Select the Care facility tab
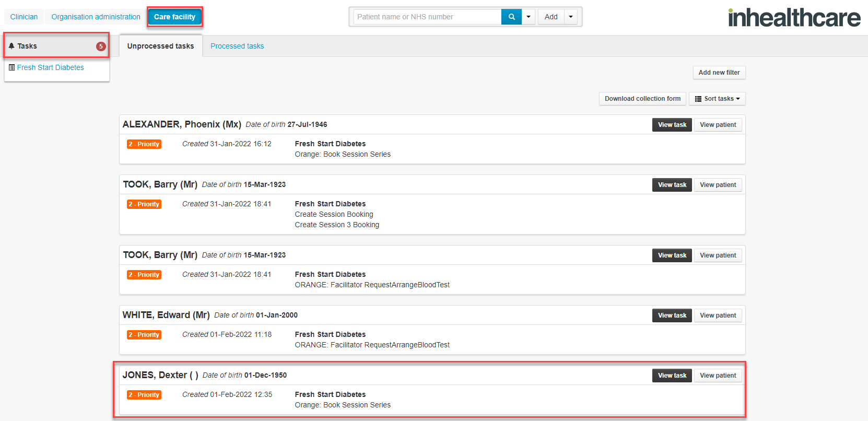The width and height of the screenshot is (868, 421). (x=174, y=17)
